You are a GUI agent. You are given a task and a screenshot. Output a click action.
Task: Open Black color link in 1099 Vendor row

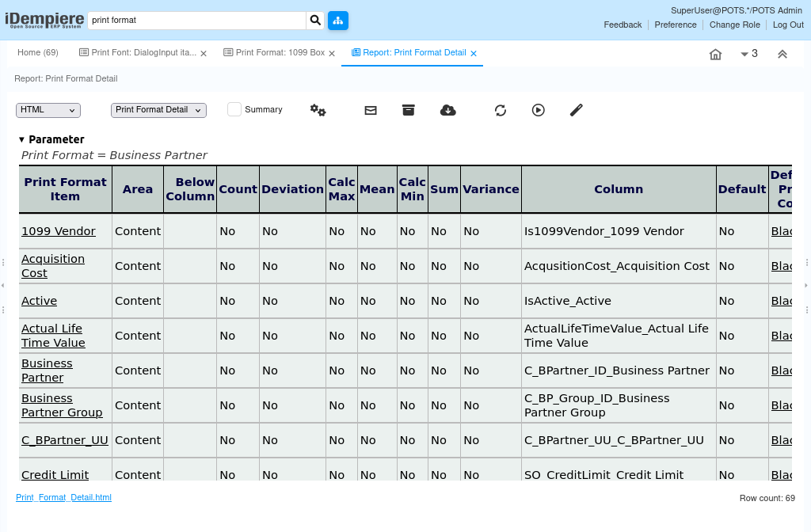pos(782,231)
